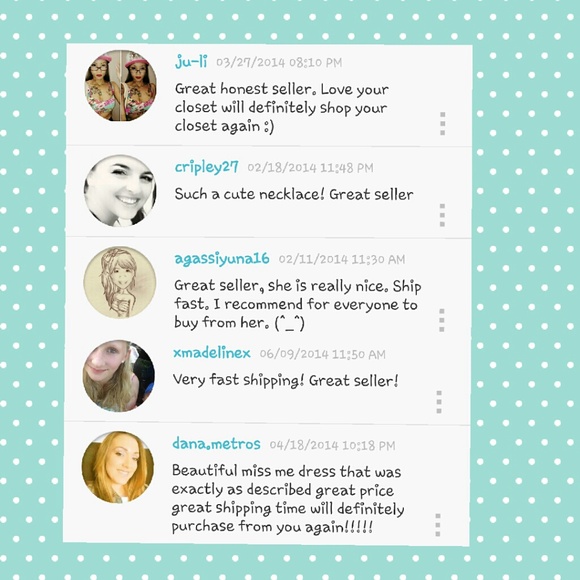Open the overflow menu beside cripley27's comment
580x580 pixels.
(442, 215)
